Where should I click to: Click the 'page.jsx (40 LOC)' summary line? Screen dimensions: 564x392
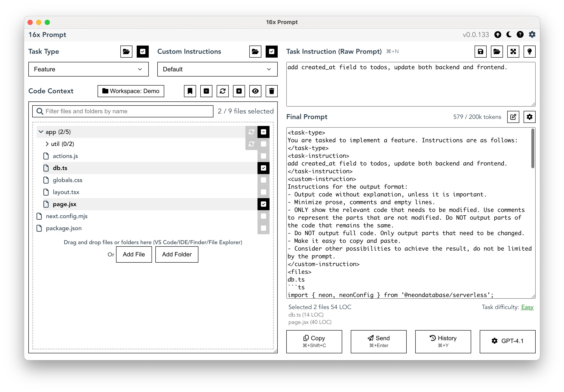310,322
